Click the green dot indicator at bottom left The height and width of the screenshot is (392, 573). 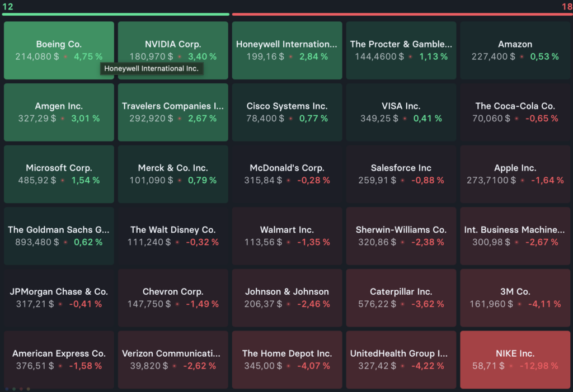(14, 389)
